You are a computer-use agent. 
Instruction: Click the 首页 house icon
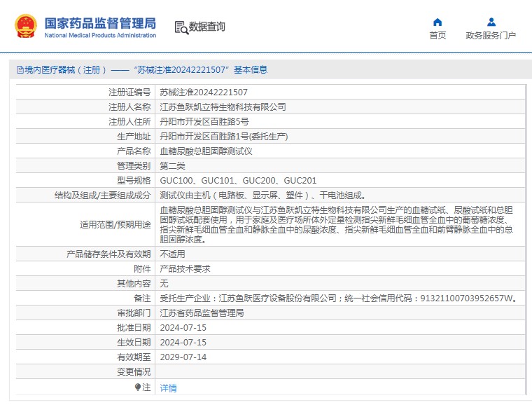[x=437, y=22]
